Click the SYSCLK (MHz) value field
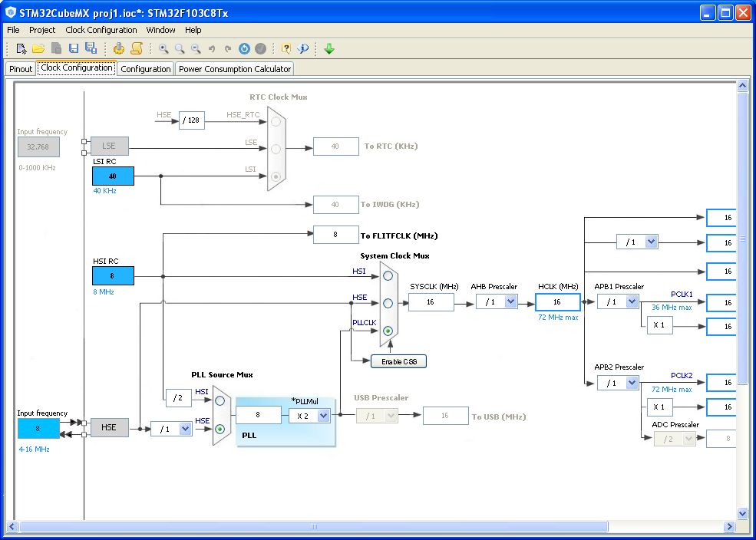This screenshot has height=540, width=756. 431,302
